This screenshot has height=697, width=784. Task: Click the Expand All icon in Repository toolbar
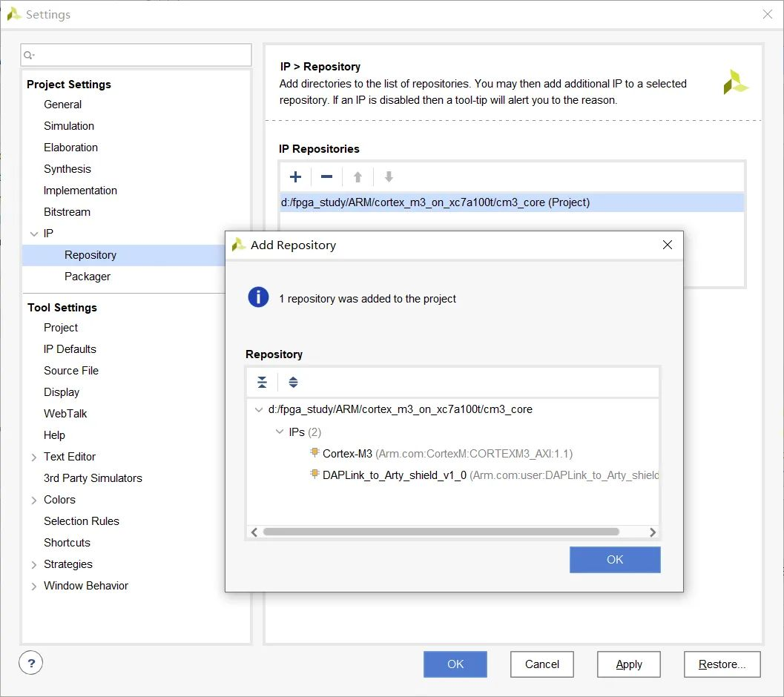[x=294, y=383]
